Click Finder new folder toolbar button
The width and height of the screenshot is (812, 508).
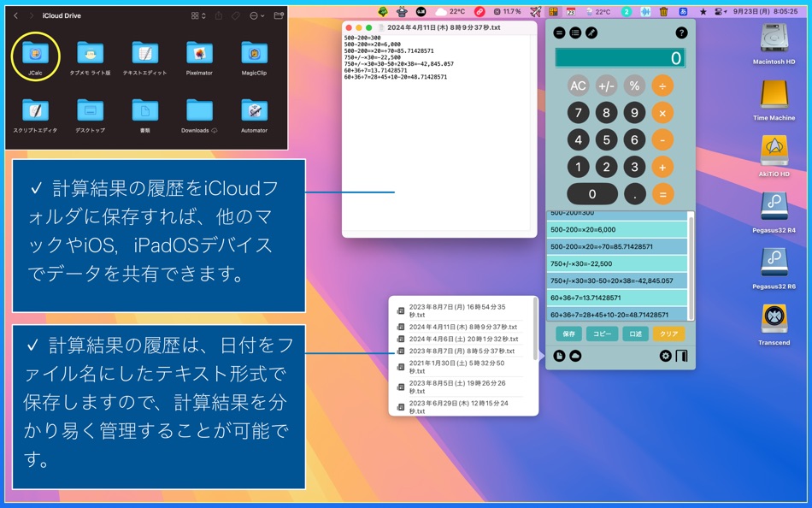click(x=279, y=15)
